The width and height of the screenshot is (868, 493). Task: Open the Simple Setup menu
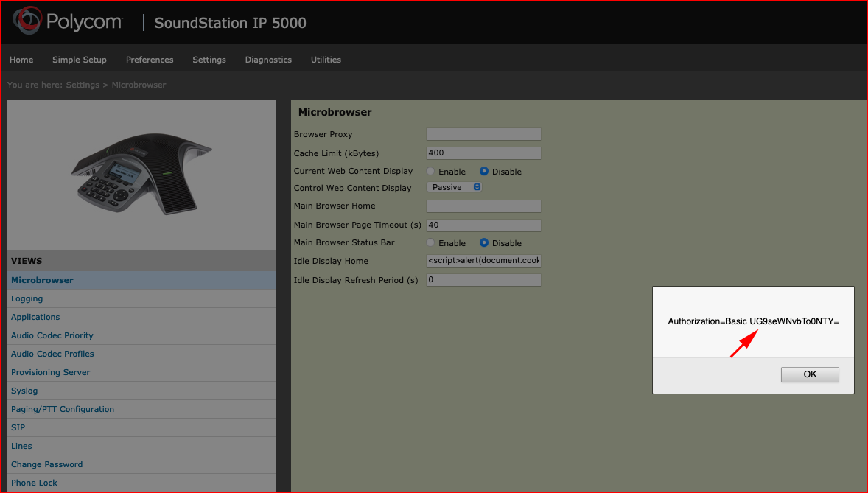(79, 60)
